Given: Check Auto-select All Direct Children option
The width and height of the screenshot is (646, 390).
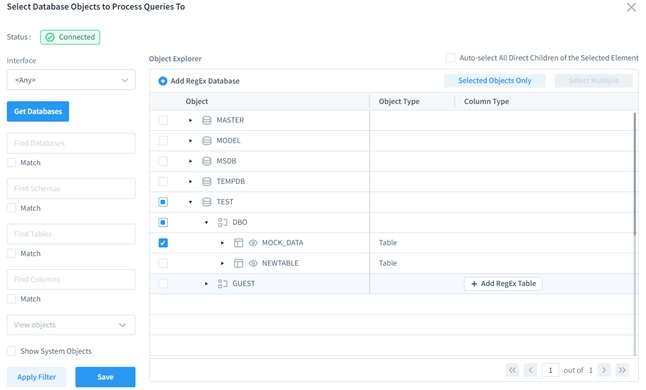Looking at the screenshot, I should click(x=451, y=58).
